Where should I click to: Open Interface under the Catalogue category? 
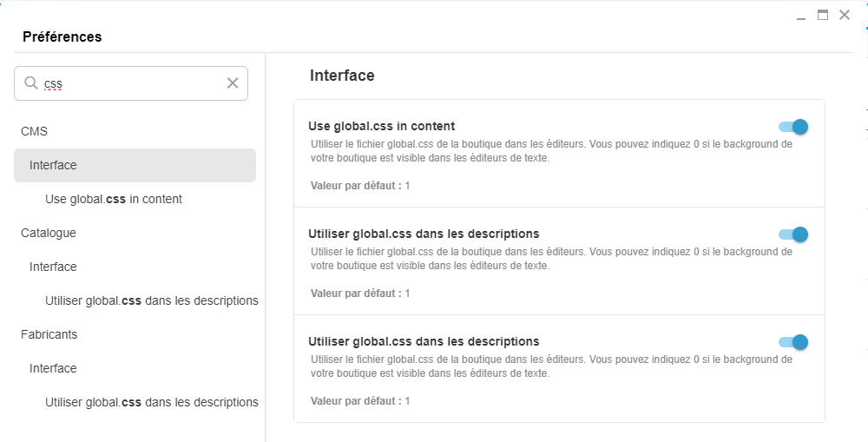click(x=53, y=267)
